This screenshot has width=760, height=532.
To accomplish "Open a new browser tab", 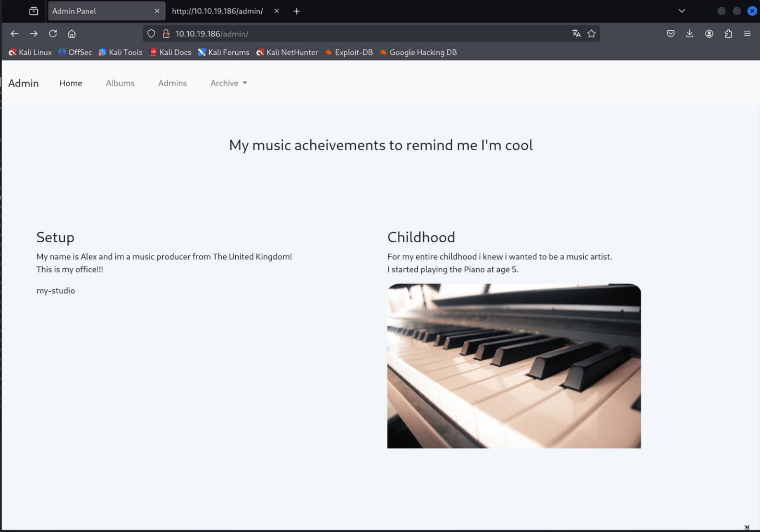I will click(297, 11).
